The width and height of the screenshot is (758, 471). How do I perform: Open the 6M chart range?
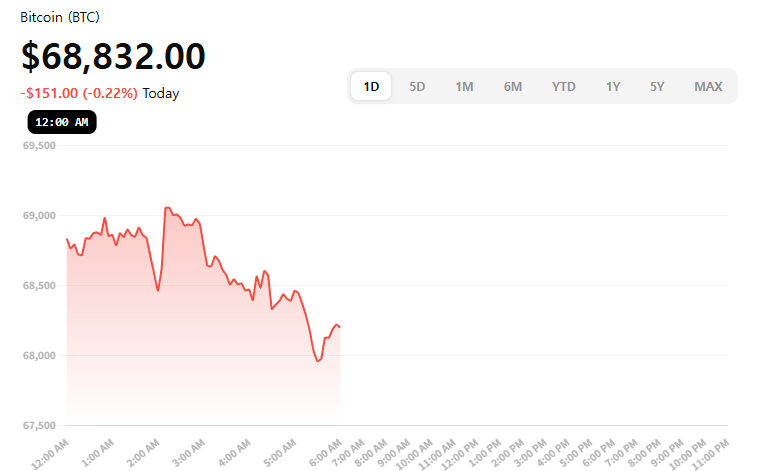(513, 86)
